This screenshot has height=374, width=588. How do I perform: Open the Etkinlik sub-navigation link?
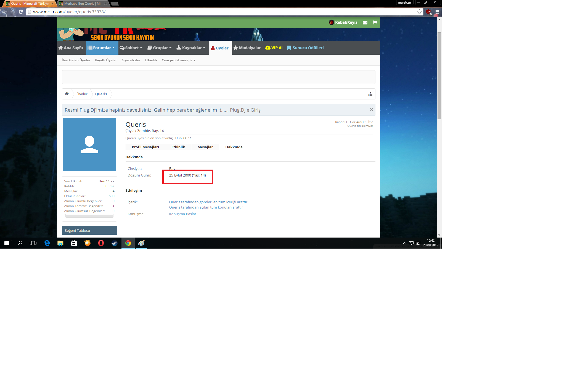[151, 60]
